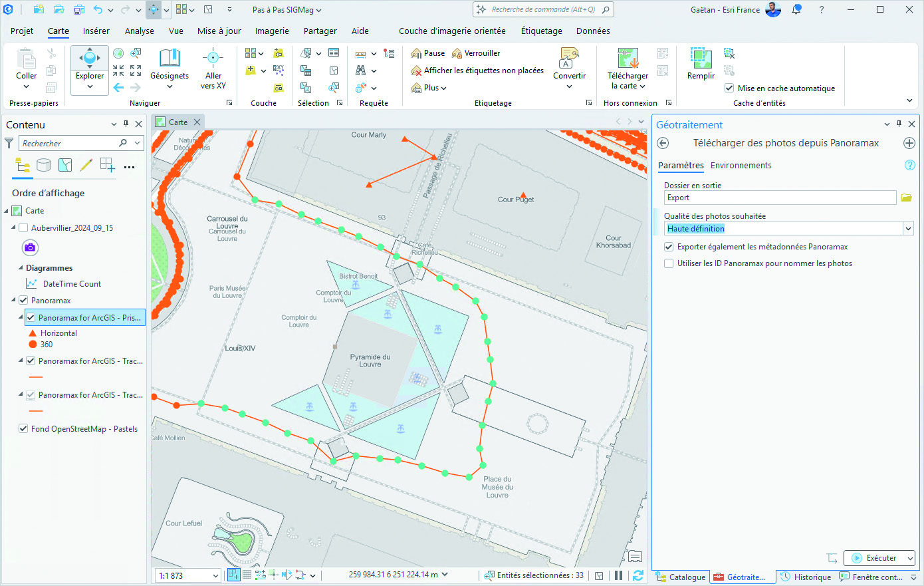
Task: Toggle Panoramax group layer visibility
Action: (24, 300)
